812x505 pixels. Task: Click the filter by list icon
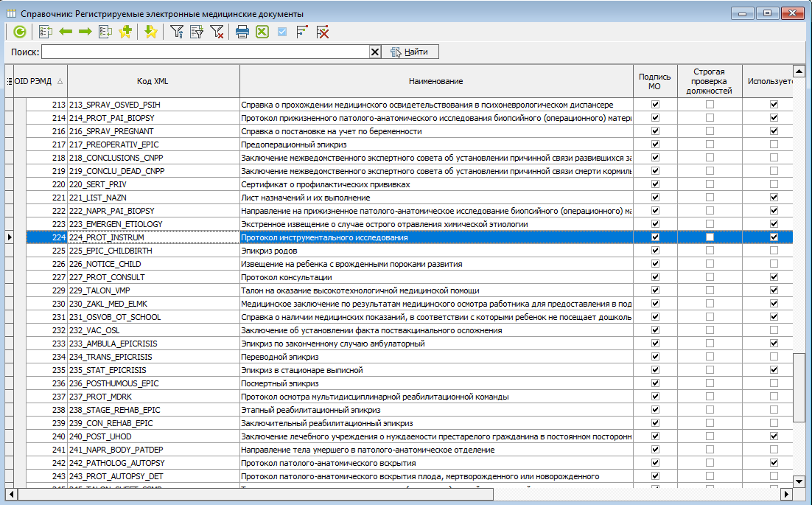point(197,32)
